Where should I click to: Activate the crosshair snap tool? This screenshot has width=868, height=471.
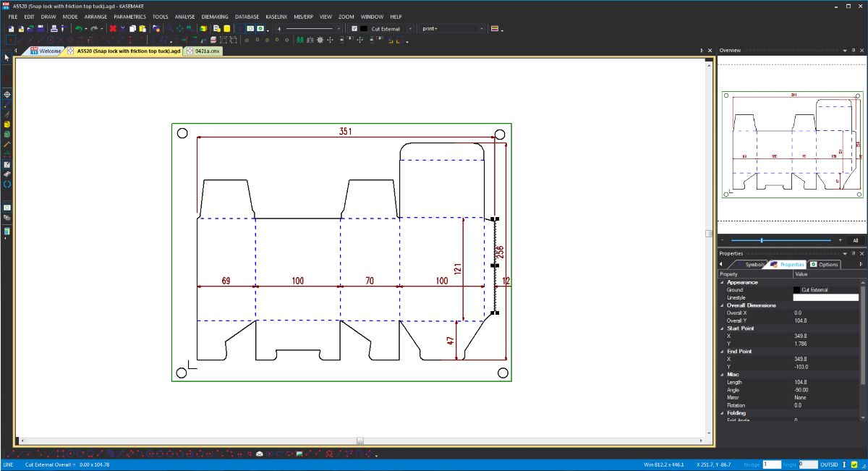point(7,95)
